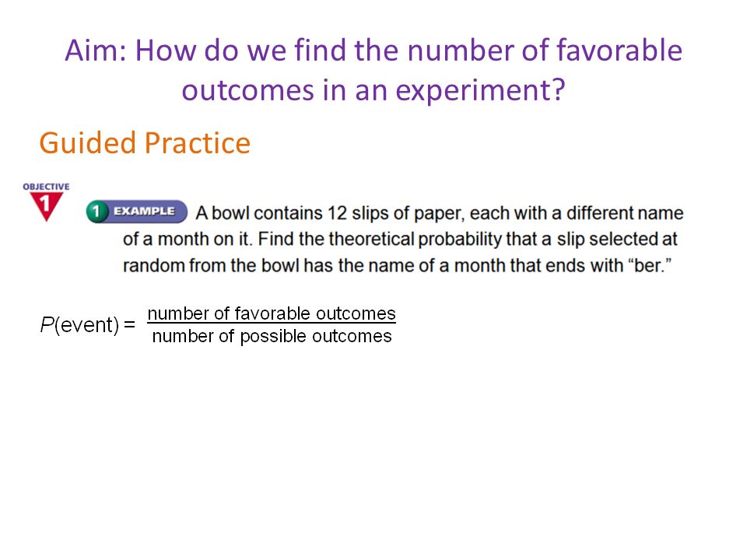Select the word Practice in the heading

197,143
